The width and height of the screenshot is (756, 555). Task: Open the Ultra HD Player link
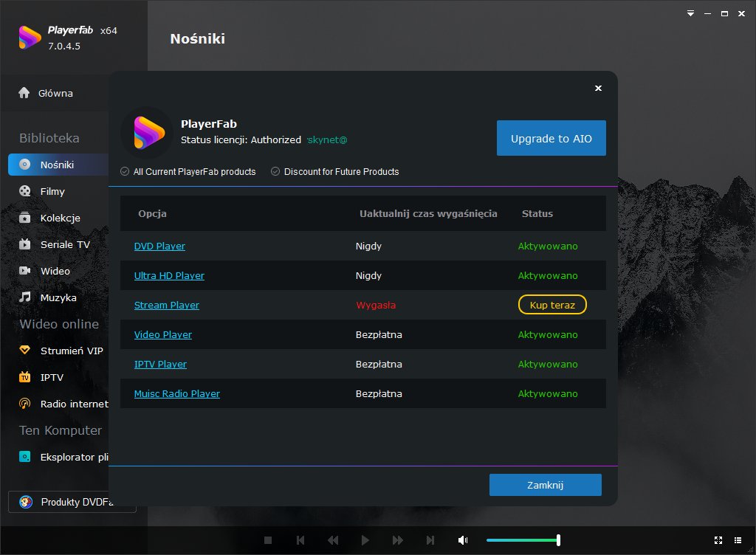tap(169, 275)
